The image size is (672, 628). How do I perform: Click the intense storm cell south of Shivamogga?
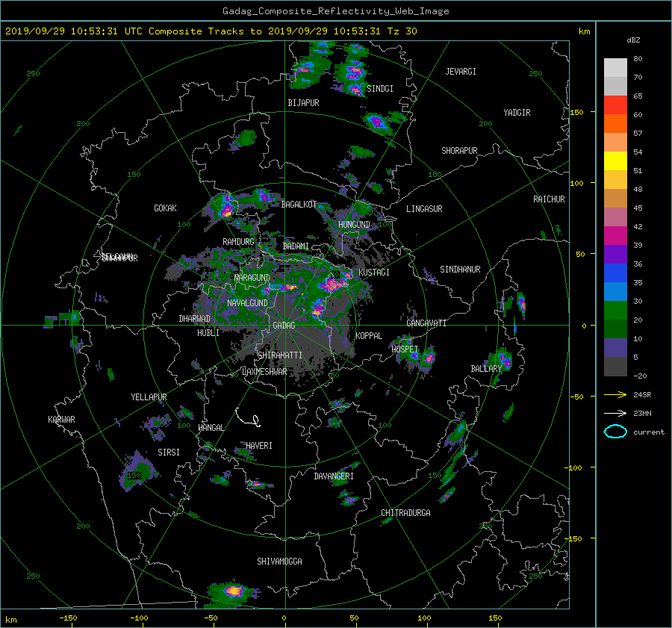(233, 591)
